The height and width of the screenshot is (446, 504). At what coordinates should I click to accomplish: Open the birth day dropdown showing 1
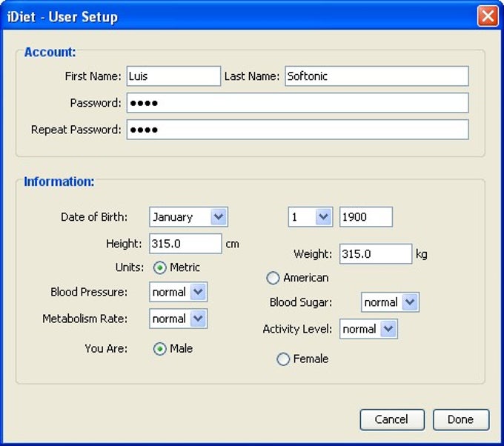tap(311, 217)
